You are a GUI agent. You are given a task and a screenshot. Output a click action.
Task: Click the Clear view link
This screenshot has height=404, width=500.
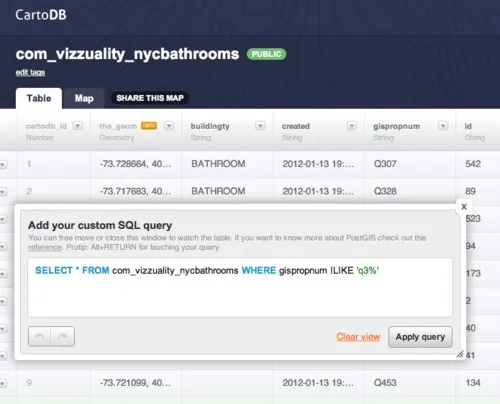pos(358,337)
